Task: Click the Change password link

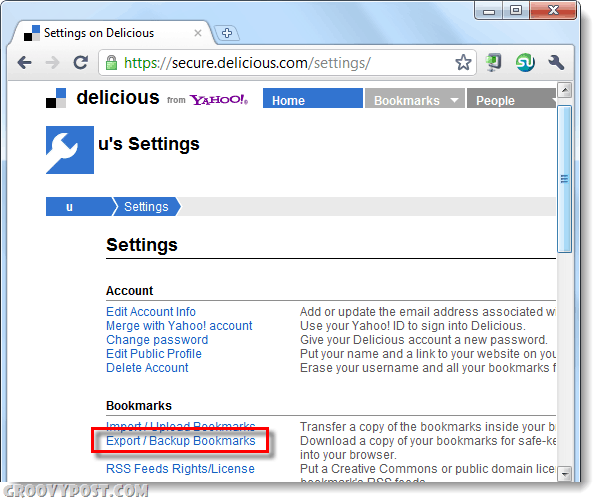Action: point(157,340)
